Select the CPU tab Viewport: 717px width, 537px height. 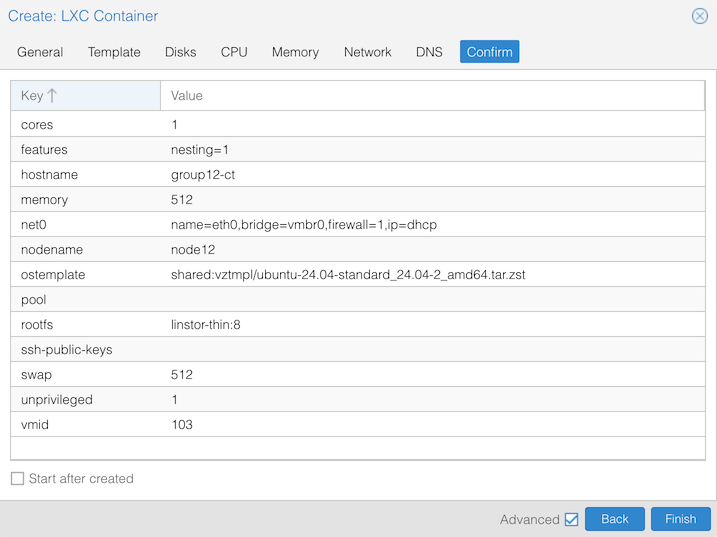coord(234,52)
